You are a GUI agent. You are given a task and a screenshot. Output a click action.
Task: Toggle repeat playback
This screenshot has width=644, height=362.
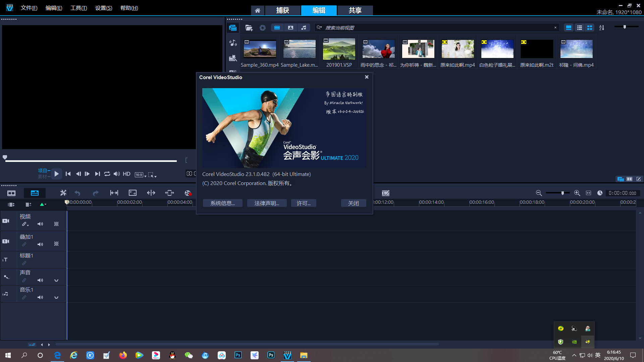(x=107, y=174)
